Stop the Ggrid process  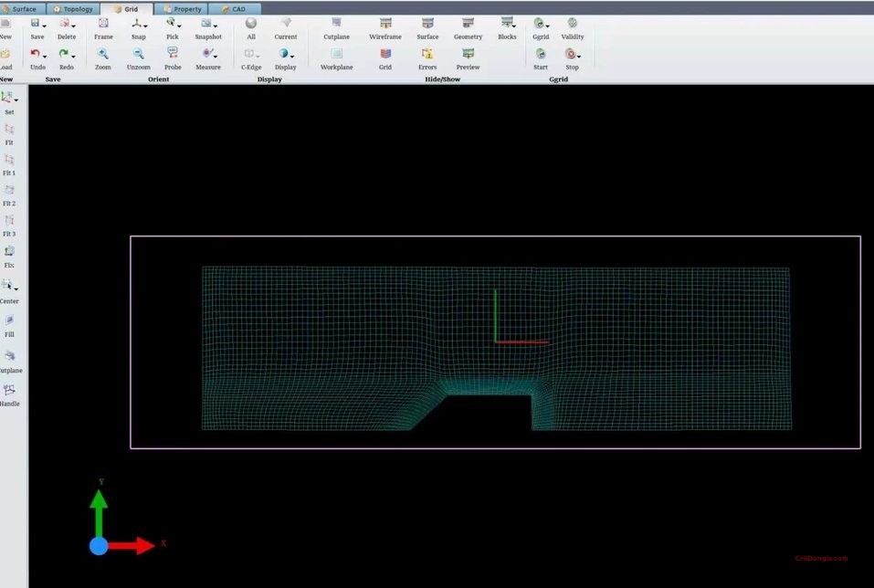[570, 54]
